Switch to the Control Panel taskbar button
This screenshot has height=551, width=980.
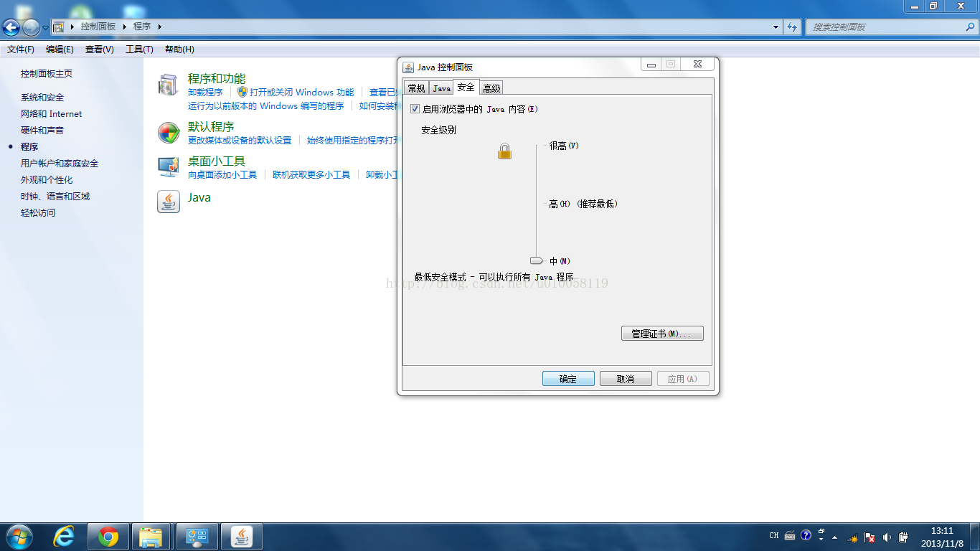(x=197, y=537)
